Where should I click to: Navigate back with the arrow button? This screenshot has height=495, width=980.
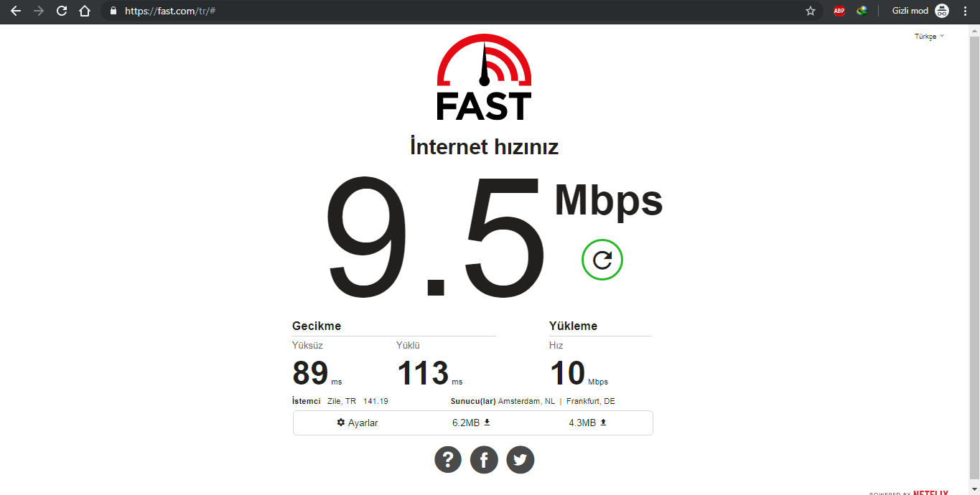click(16, 11)
